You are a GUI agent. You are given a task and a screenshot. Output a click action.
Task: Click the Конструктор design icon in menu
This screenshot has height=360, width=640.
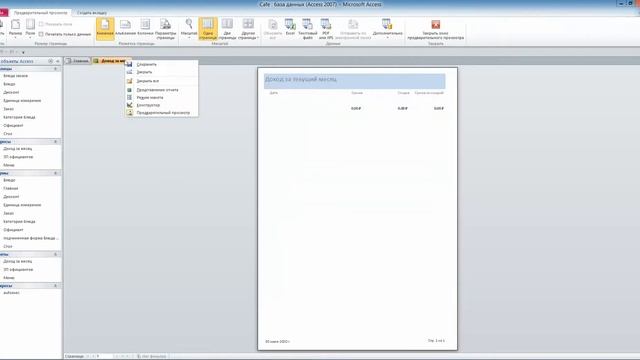tap(129, 105)
